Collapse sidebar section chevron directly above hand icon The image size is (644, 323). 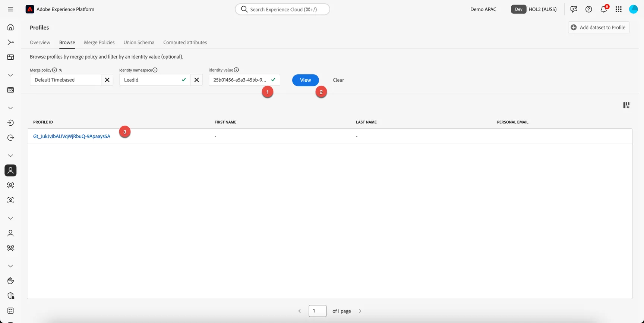(10, 266)
